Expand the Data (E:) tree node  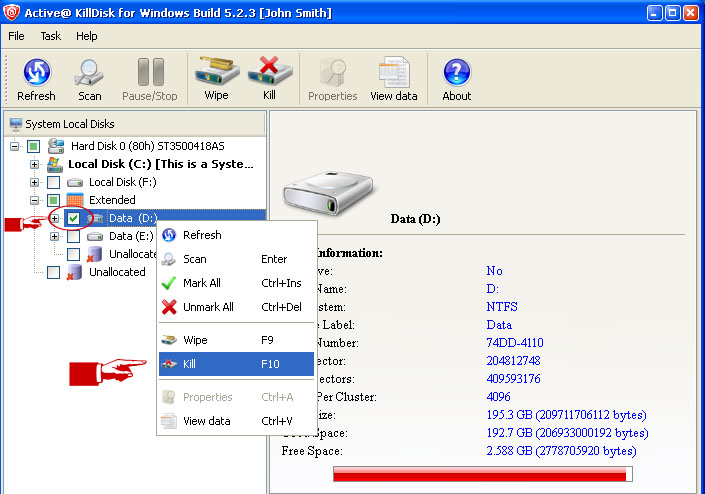coord(54,236)
